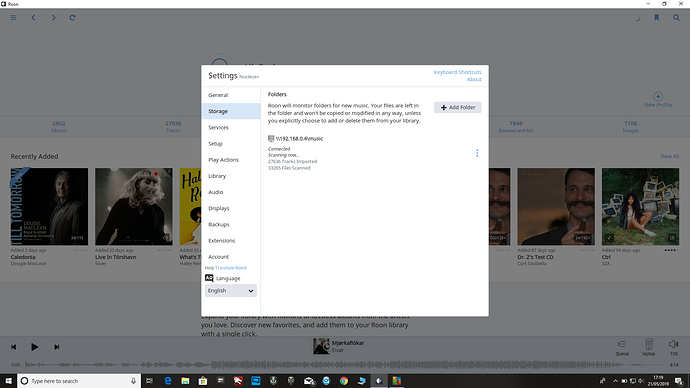Screen dimensions: 690x388
Task: Click the microphone icon in Windows search
Action: [x=133, y=381]
